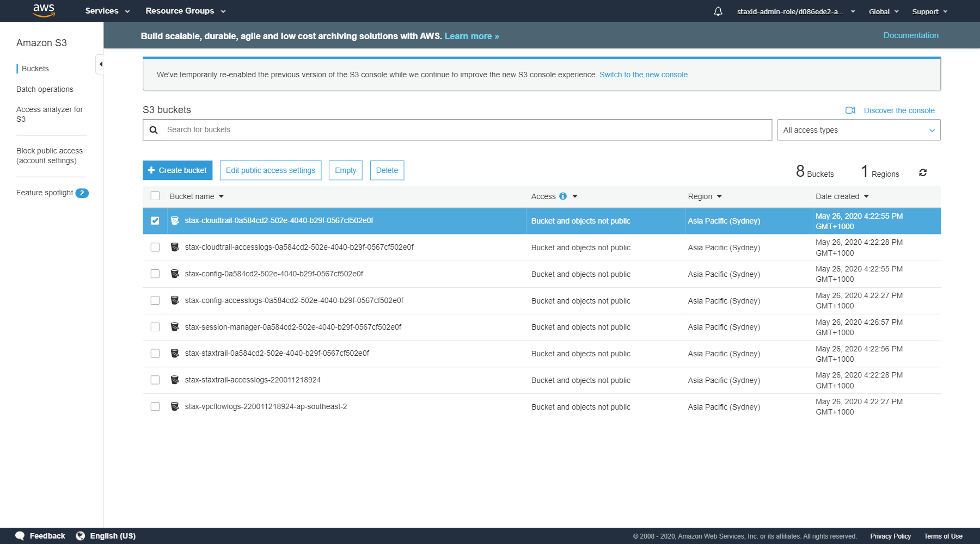Click bucket icon of stax-staxtrail-accesslogs row
The width and height of the screenshot is (980, 544).
click(x=175, y=380)
